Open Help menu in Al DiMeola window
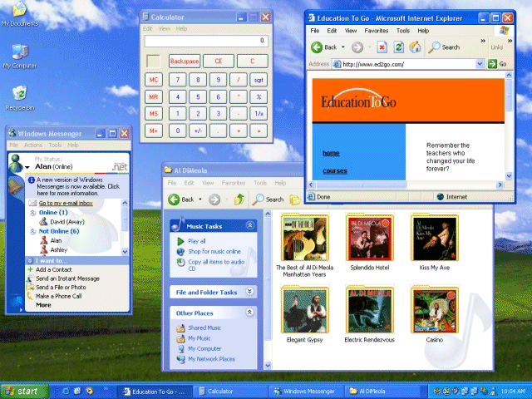Screen dimensions: 532x399 click(280, 183)
